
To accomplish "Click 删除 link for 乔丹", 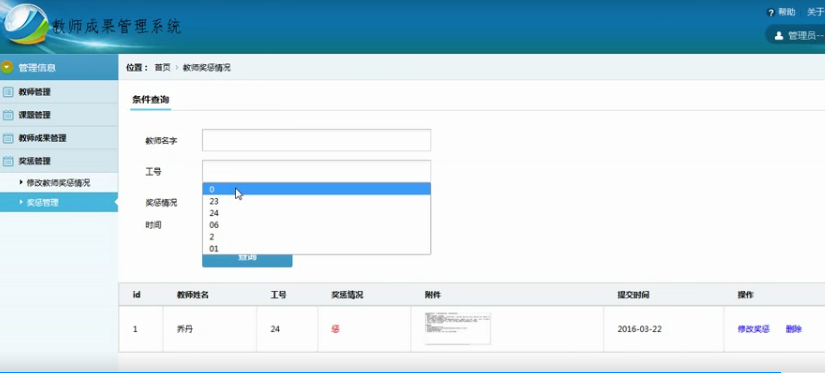I will point(793,329).
